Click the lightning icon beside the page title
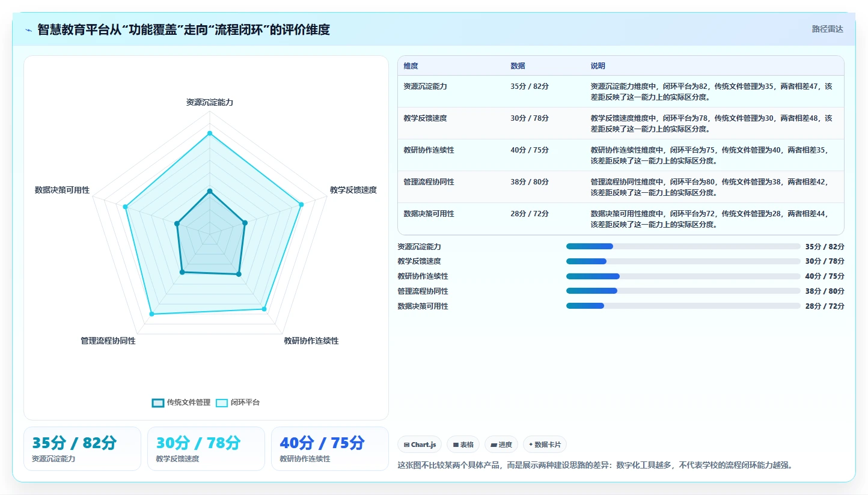This screenshot has height=495, width=868. (28, 30)
